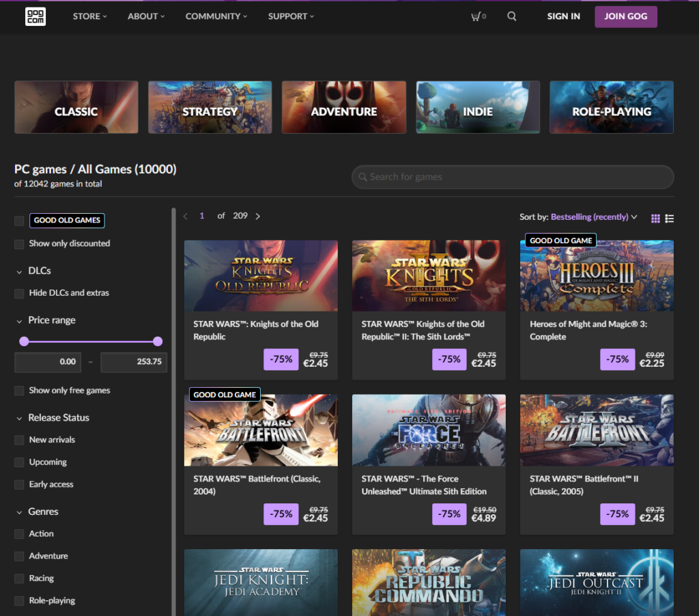Viewport: 699px width, 616px height.
Task: Click the JOIN GOG button
Action: [625, 16]
